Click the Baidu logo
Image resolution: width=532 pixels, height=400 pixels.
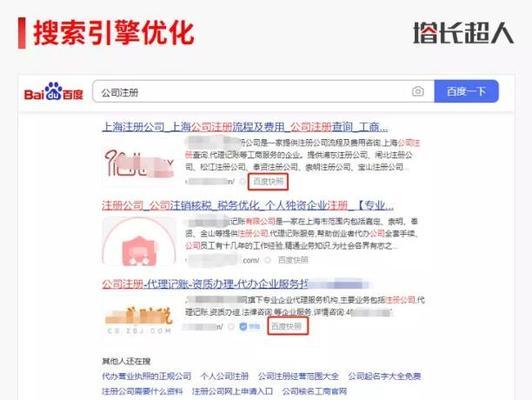point(53,92)
